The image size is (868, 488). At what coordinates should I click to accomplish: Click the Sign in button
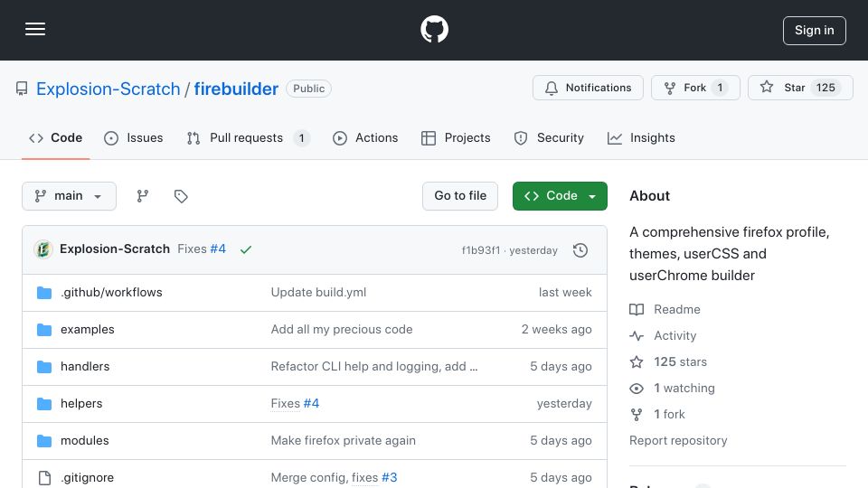(814, 31)
